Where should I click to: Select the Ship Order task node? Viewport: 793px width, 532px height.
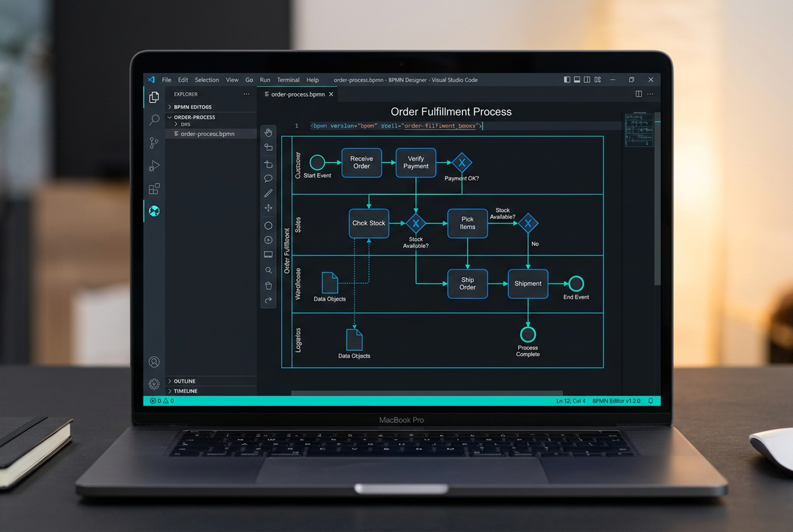(467, 284)
